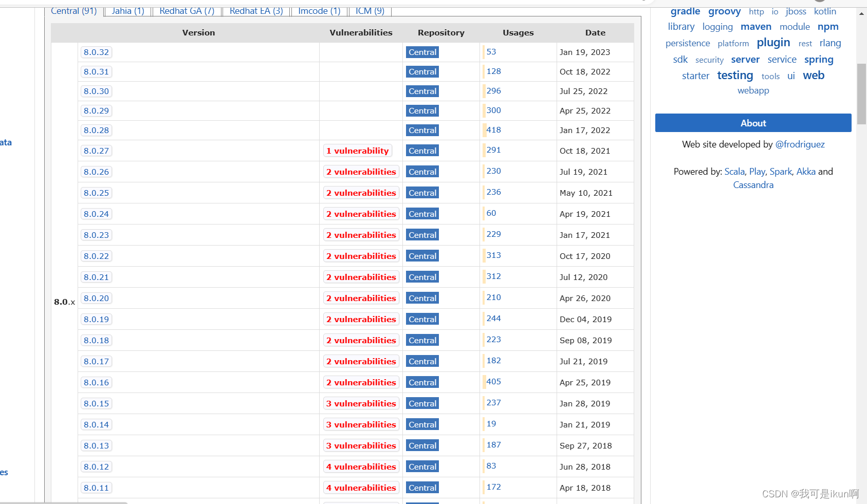Screen dimensions: 867x504
Task: Click the Usages column header
Action: [518, 32]
